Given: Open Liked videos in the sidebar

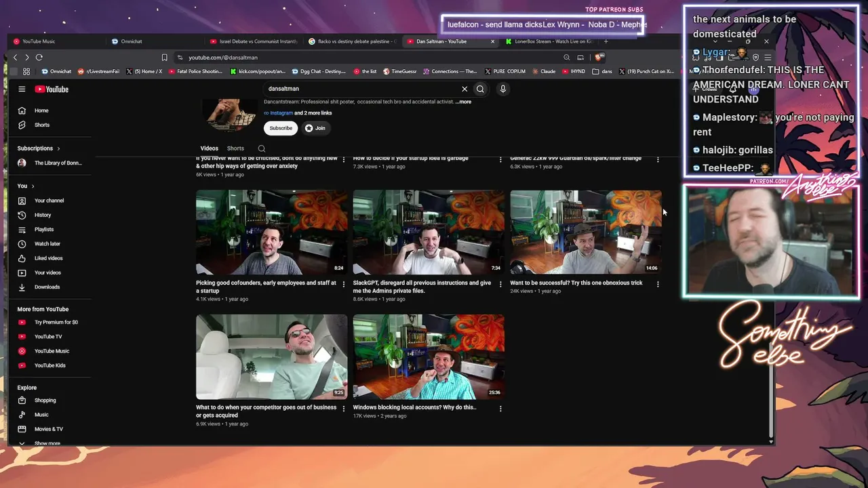Looking at the screenshot, I should tap(47, 258).
